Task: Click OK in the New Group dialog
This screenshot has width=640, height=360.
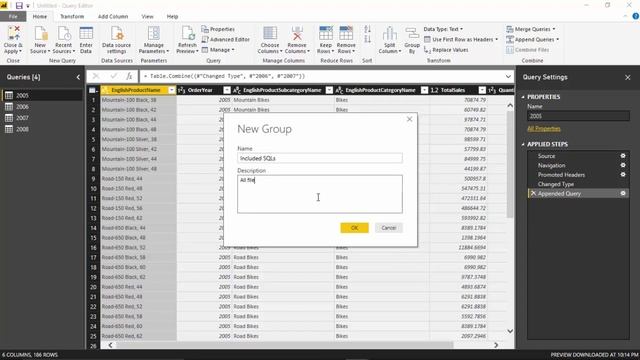Action: [x=354, y=228]
